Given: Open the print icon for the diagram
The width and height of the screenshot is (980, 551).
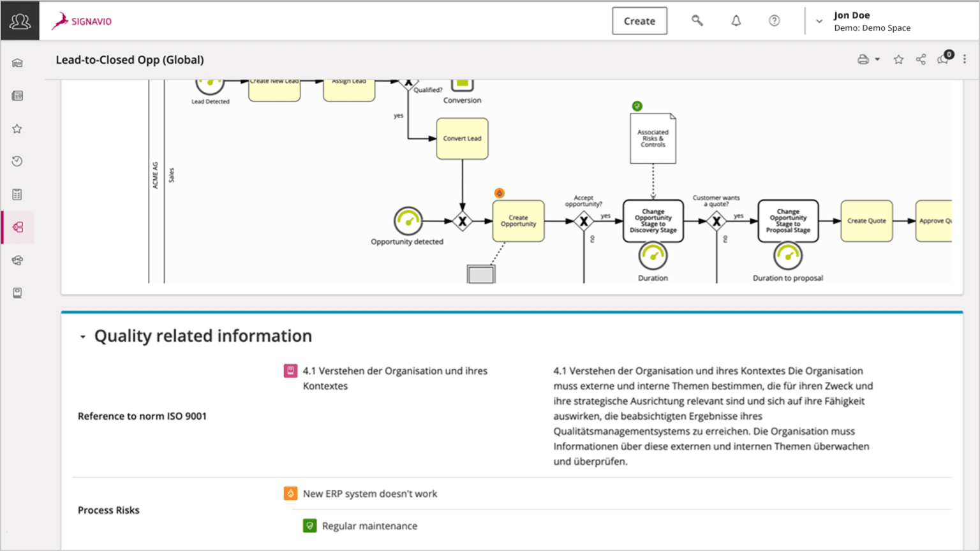Looking at the screenshot, I should click(863, 59).
